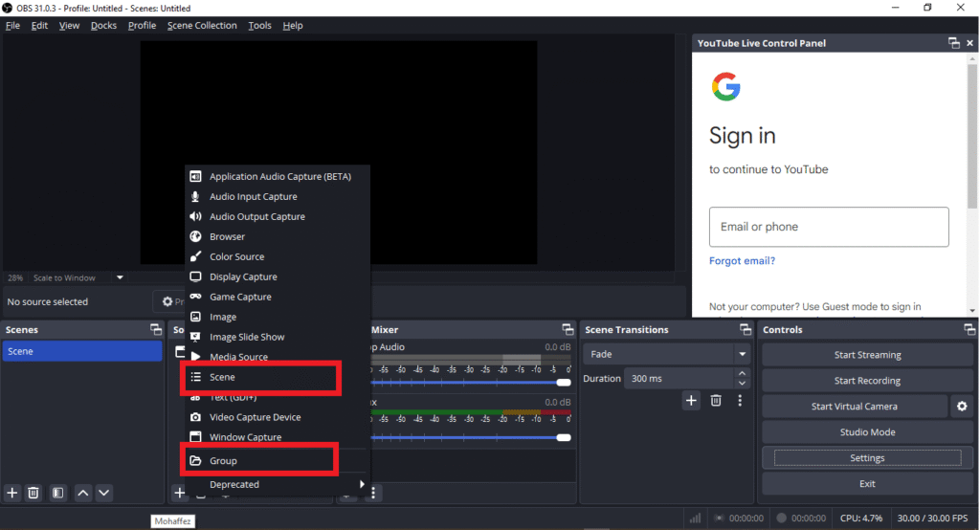The width and height of the screenshot is (980, 530).
Task: Click the plus icon in Sources panel
Action: [179, 493]
